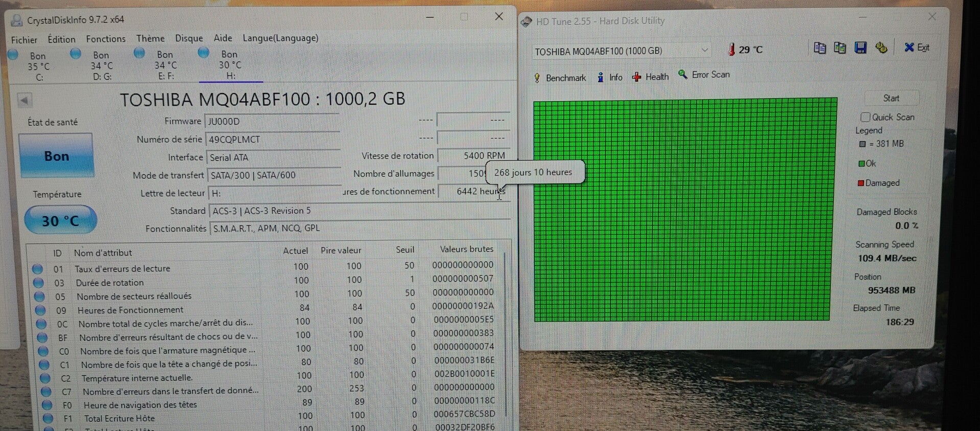Click status icon for attribute 01 read error rate

point(37,269)
